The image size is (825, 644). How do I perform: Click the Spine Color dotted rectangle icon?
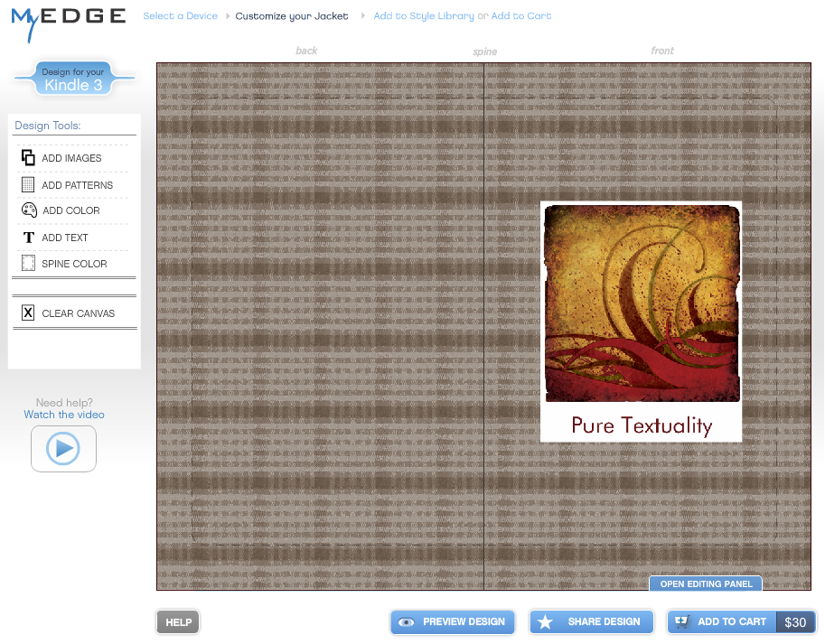click(28, 263)
